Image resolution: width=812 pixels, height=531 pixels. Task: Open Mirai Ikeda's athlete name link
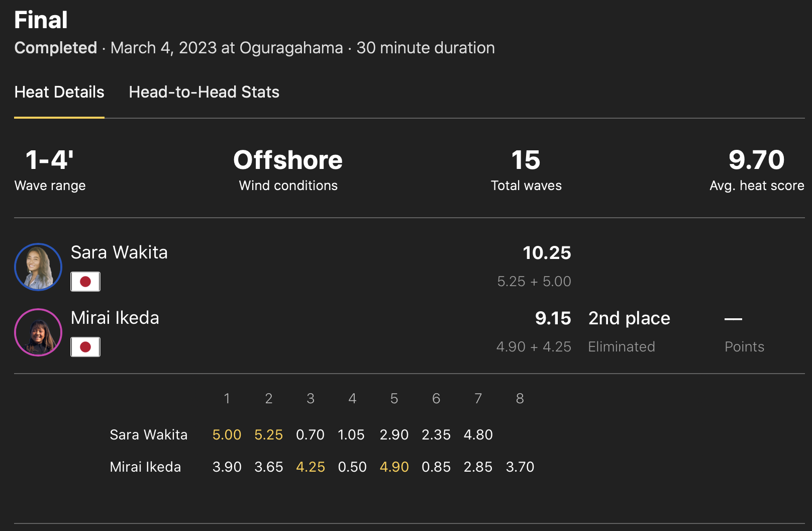[x=115, y=318]
